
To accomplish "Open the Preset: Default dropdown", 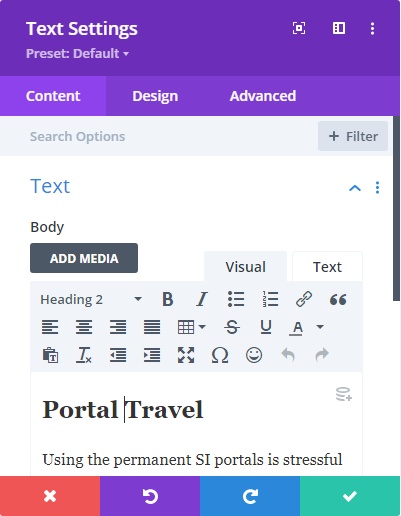I will pyautogui.click(x=77, y=53).
